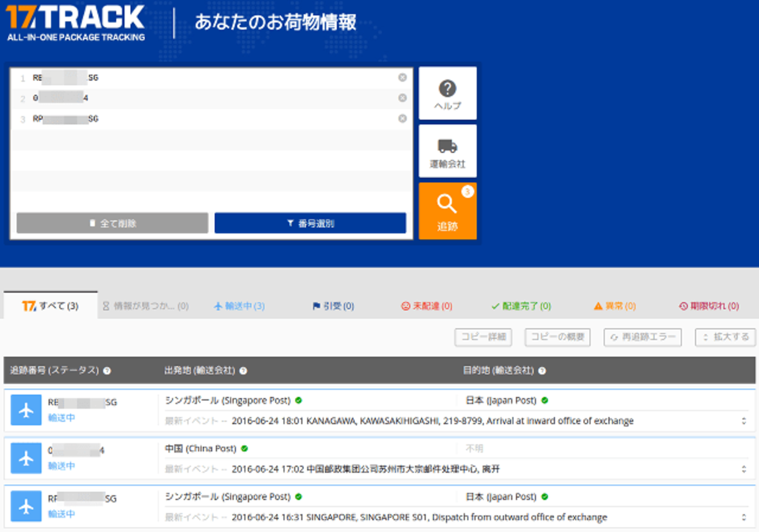Click the 不明 destination text
The height and width of the screenshot is (532, 759).
[474, 449]
